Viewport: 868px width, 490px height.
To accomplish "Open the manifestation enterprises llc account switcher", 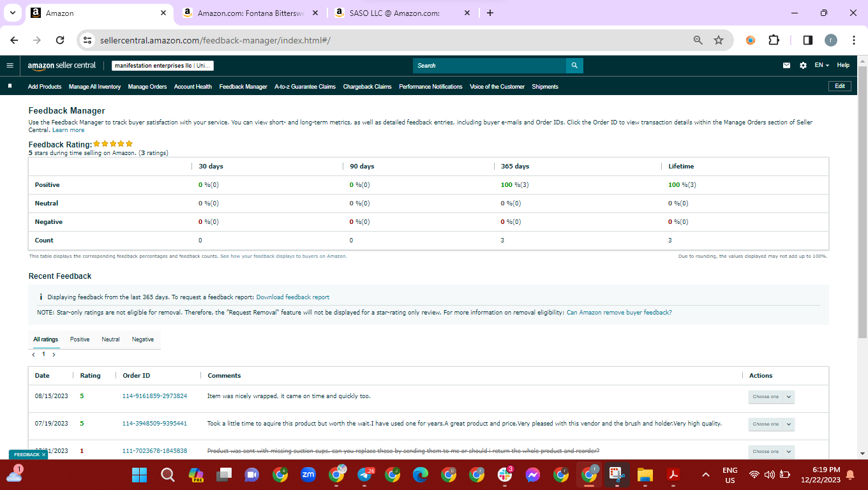I will coord(163,66).
